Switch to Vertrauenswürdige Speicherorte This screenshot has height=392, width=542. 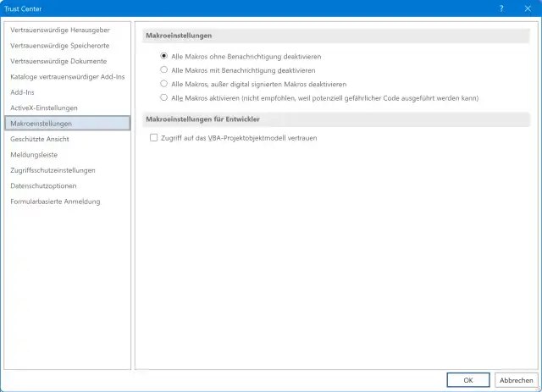click(58, 46)
